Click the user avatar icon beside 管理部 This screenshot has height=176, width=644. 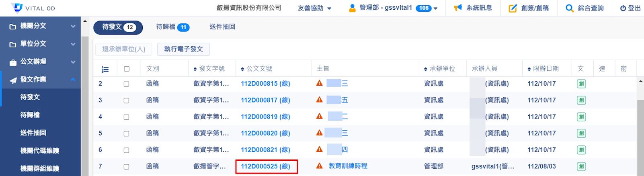tap(352, 8)
